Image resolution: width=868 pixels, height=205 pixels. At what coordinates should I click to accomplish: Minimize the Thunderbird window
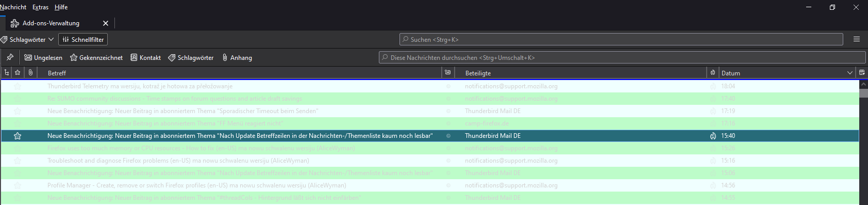point(808,7)
